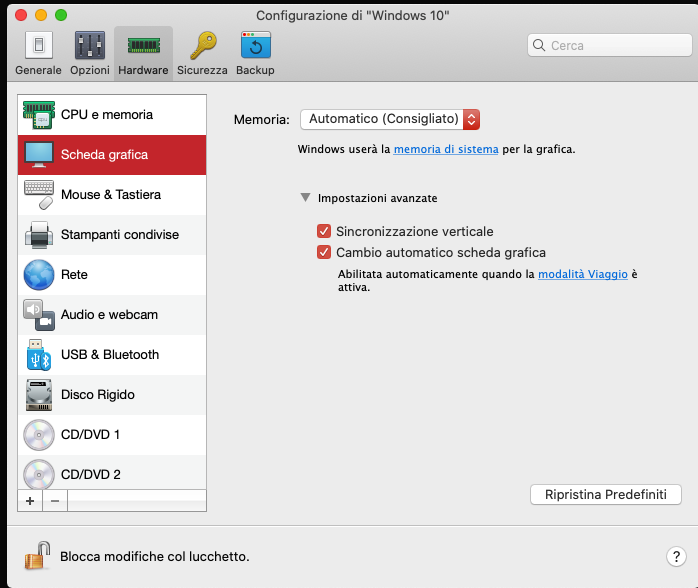
Task: Select Audio e webcam row label
Action: (109, 315)
